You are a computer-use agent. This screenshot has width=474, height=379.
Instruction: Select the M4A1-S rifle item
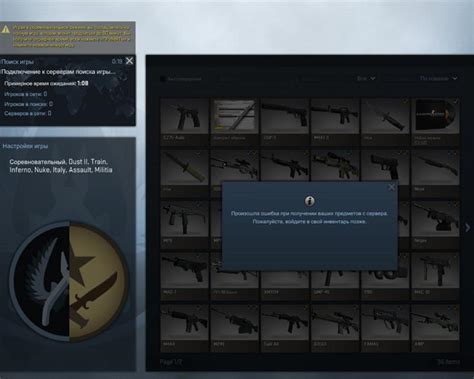tap(335, 121)
